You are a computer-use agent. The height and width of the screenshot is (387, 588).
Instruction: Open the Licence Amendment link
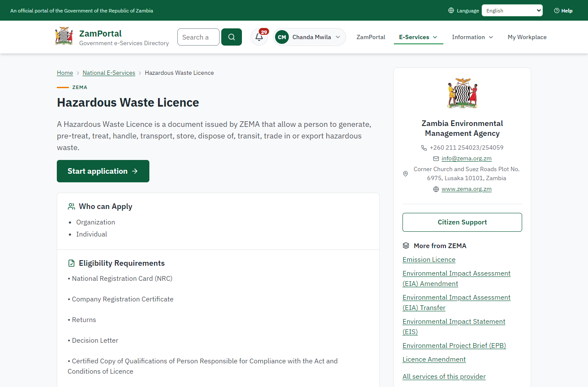(x=434, y=359)
